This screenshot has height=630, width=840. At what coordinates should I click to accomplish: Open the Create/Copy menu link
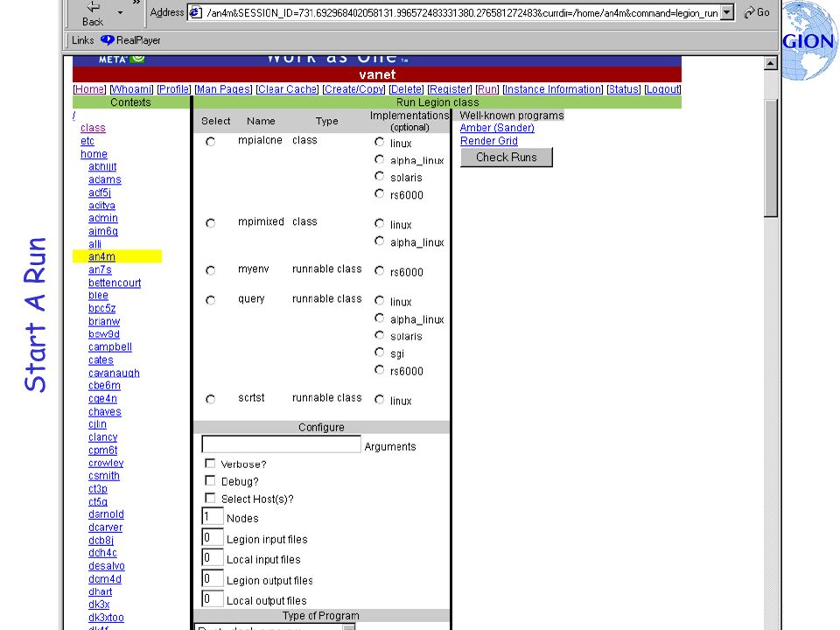353,89
